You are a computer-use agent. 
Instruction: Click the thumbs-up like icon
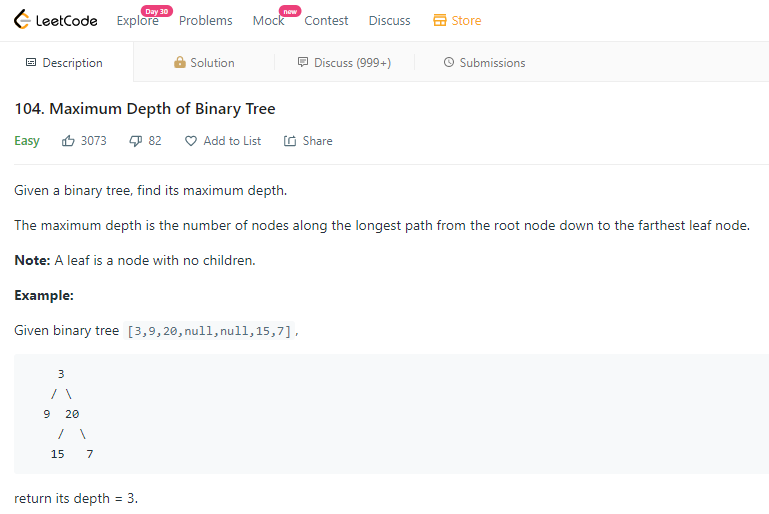(x=68, y=141)
